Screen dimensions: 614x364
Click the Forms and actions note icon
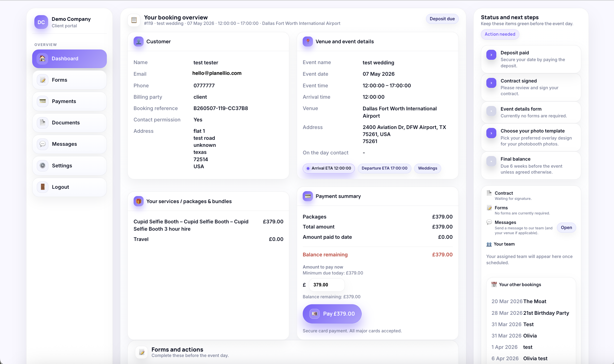pyautogui.click(x=141, y=352)
